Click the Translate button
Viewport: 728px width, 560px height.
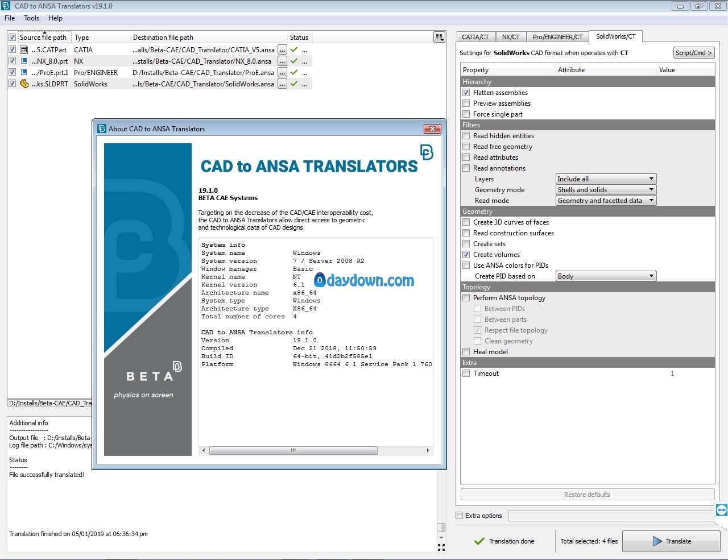pos(671,541)
